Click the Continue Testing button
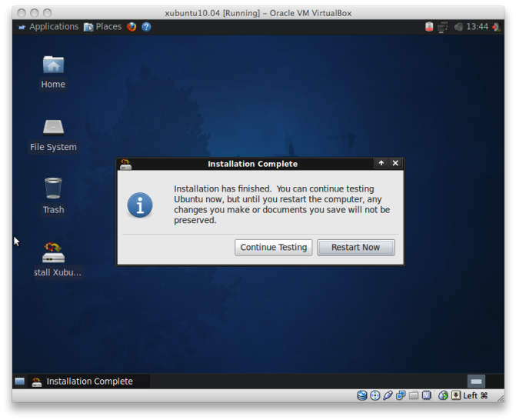The width and height of the screenshot is (516, 420). click(273, 247)
